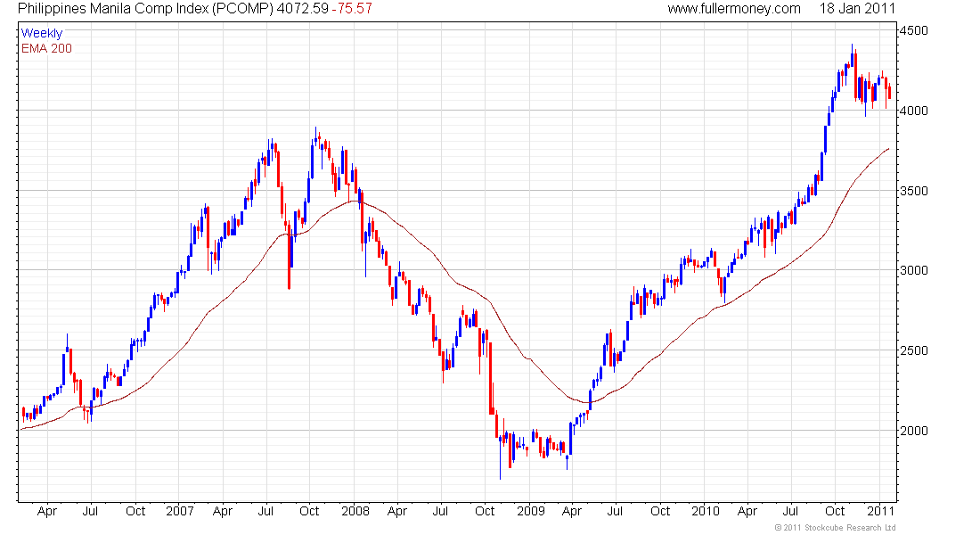Click the 2009 year label on time axis

pyautogui.click(x=531, y=511)
